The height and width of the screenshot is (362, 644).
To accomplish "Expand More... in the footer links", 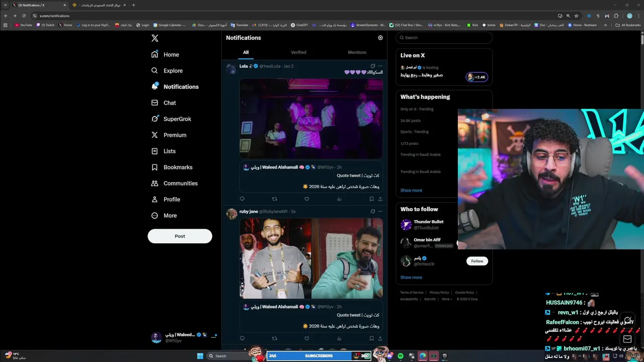I will (x=447, y=299).
